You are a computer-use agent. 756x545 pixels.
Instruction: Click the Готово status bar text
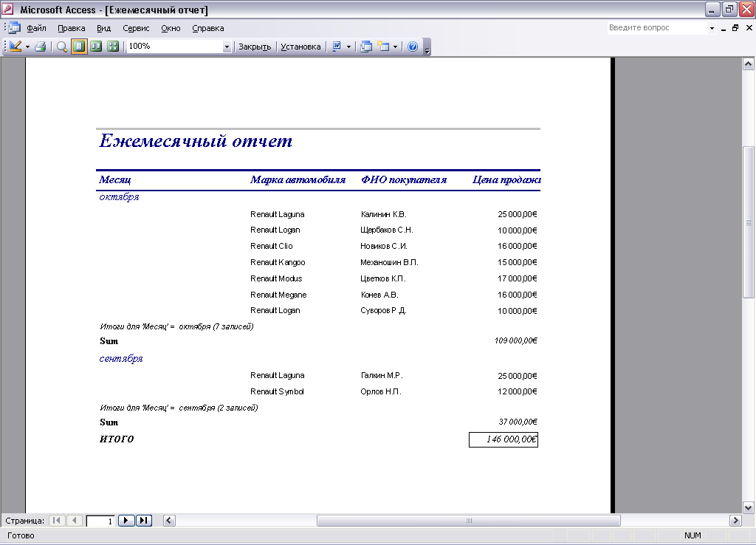click(21, 536)
